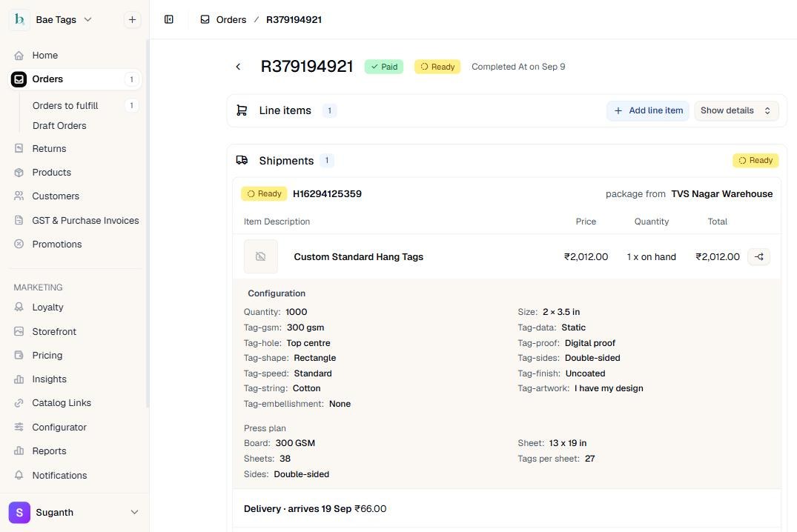Click the Promotions percent icon
Image resolution: width=797 pixels, height=532 pixels.
coord(19,244)
